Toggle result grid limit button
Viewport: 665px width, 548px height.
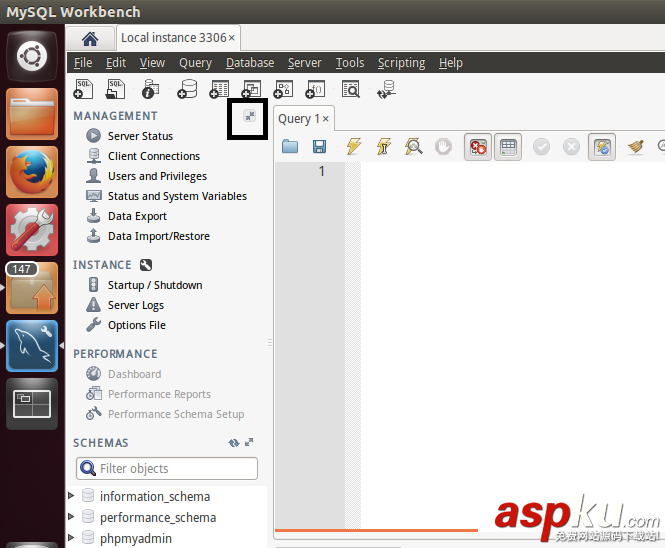(508, 147)
